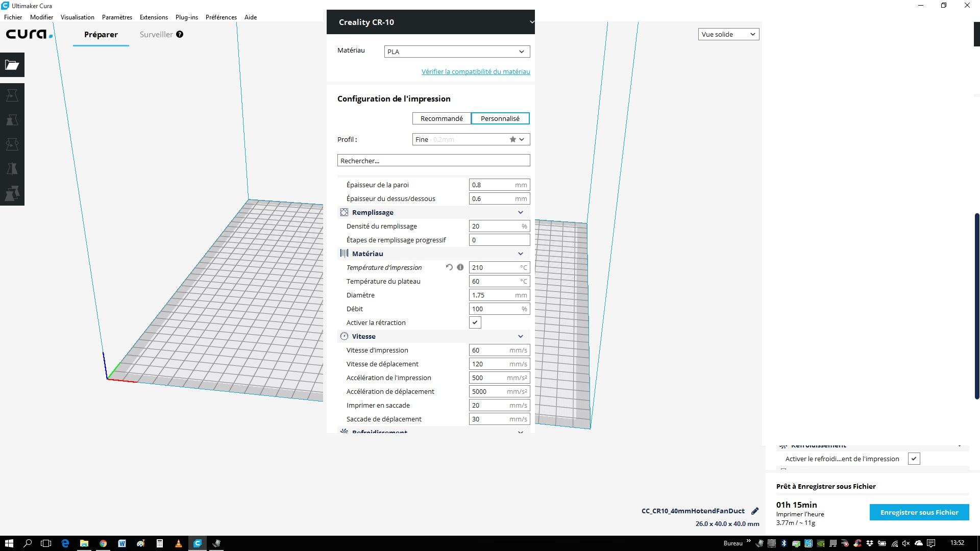Open Calculator from the taskbar
Viewport: 980px width, 551px height.
[x=160, y=543]
